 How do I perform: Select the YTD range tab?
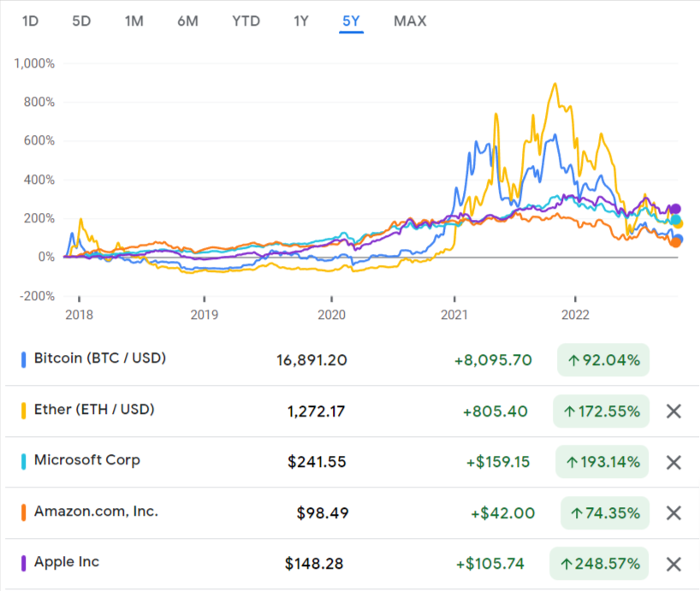coord(246,21)
